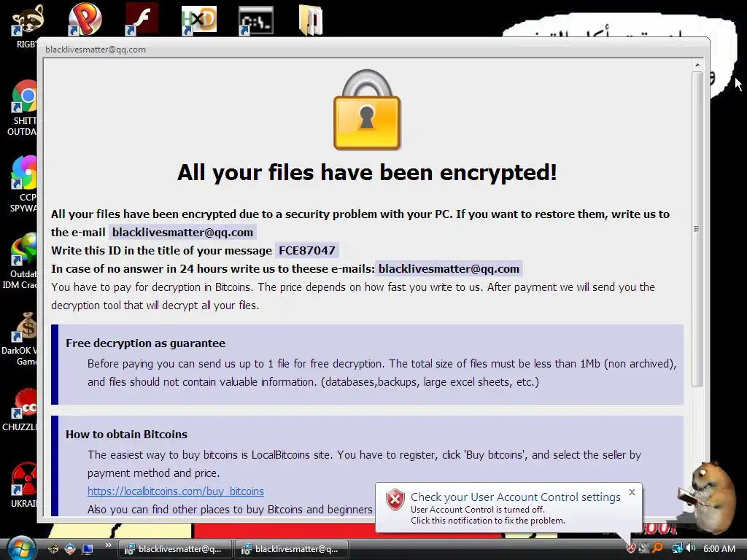Screen dimensions: 747x560
Task: Close the User Account Control notification
Action: pos(632,492)
